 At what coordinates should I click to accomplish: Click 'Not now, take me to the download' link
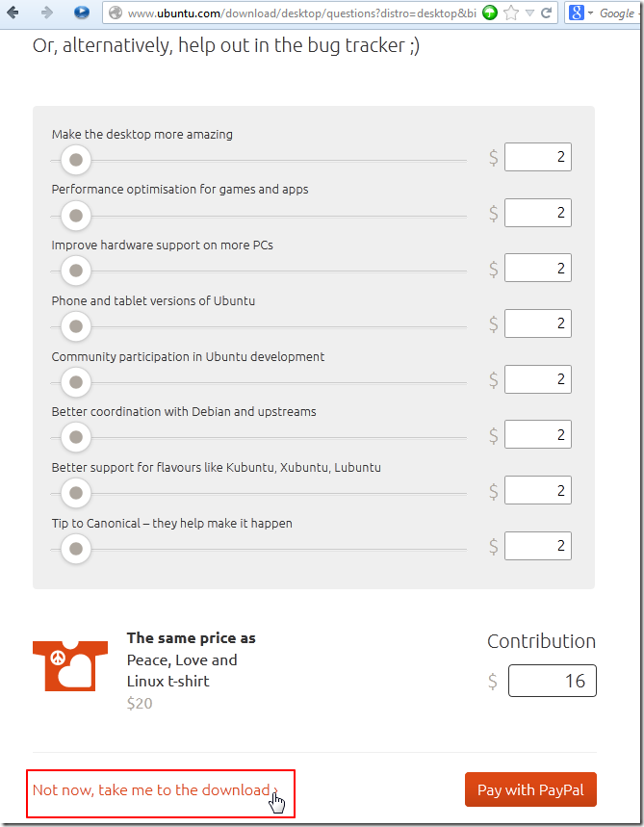point(154,790)
